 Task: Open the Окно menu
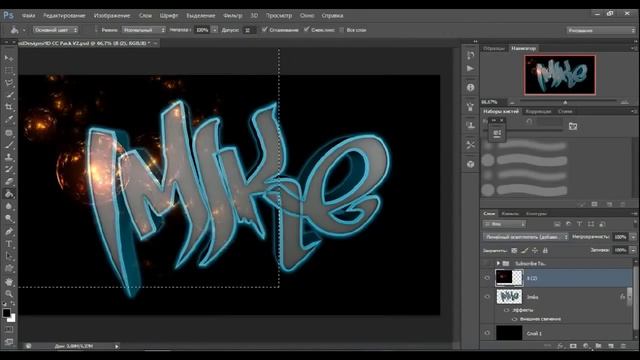307,16
